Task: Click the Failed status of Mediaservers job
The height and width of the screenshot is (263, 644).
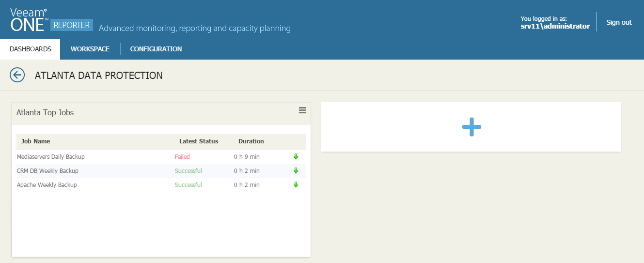Action: (x=182, y=156)
